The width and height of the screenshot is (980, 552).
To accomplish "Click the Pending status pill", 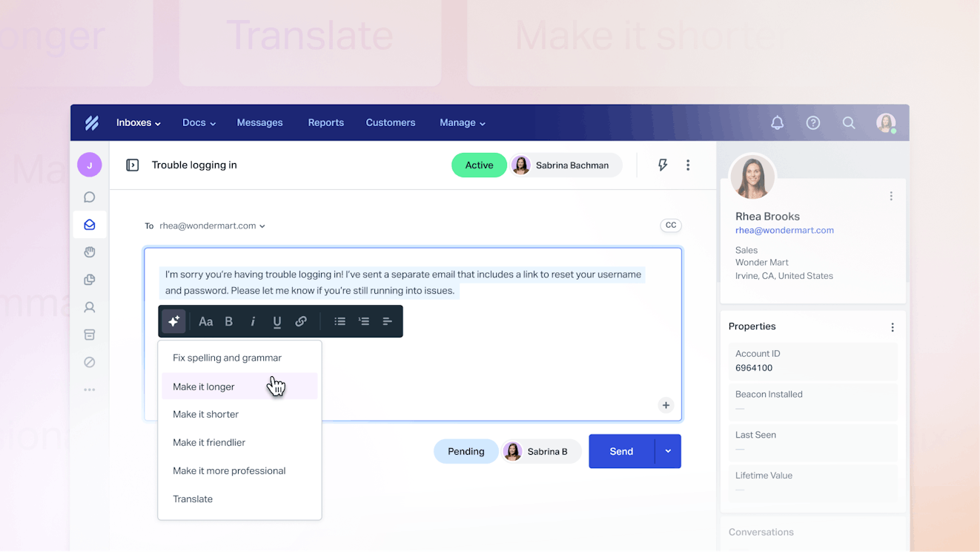I will pyautogui.click(x=466, y=451).
